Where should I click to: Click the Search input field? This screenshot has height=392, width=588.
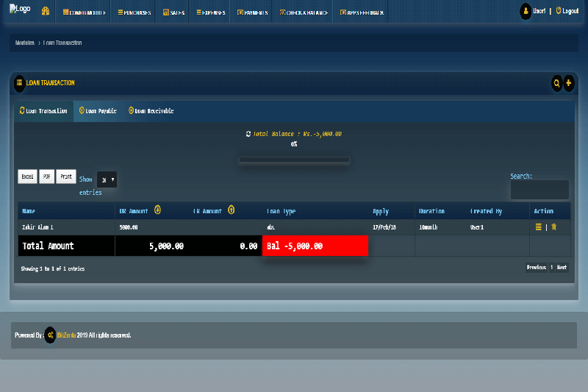click(x=539, y=190)
